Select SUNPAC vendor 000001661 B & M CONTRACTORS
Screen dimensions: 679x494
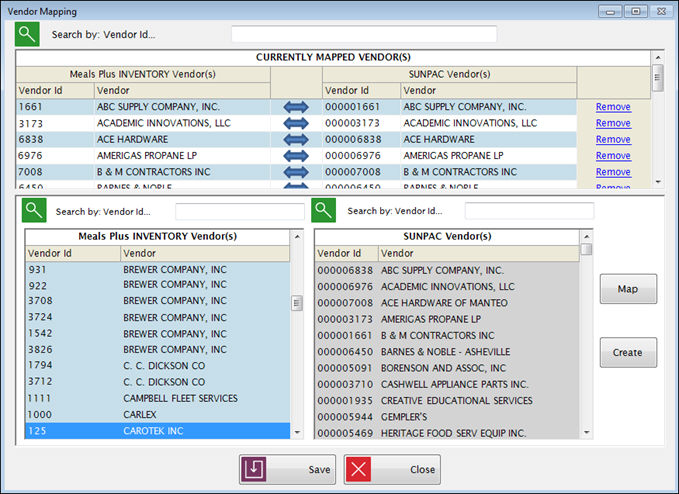tap(447, 336)
